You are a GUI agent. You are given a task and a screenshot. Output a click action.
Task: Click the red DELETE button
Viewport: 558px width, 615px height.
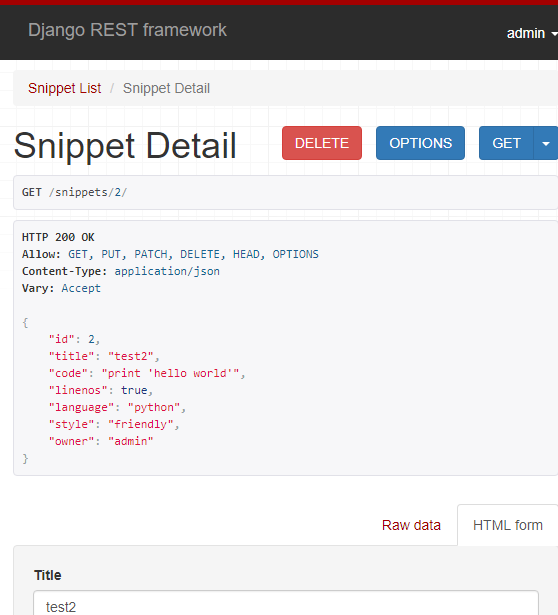[x=322, y=143]
